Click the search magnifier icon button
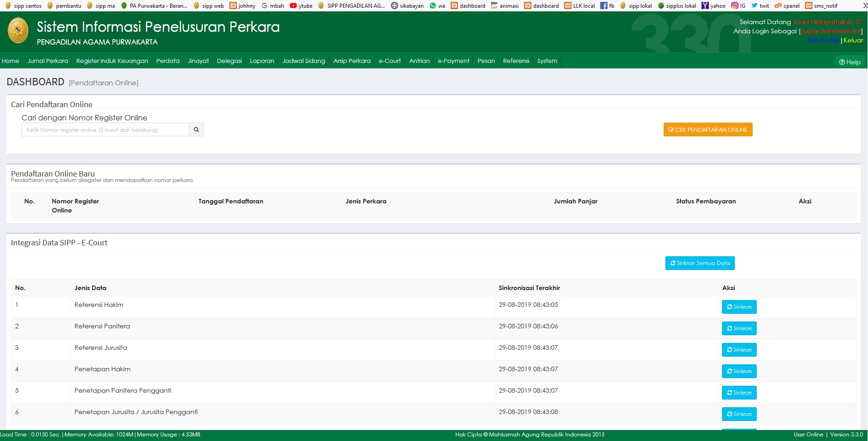The height and width of the screenshot is (441, 868). coord(196,130)
